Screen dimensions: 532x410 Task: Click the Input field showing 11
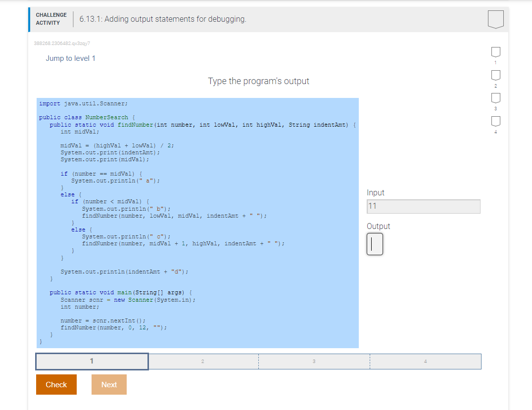tap(423, 206)
